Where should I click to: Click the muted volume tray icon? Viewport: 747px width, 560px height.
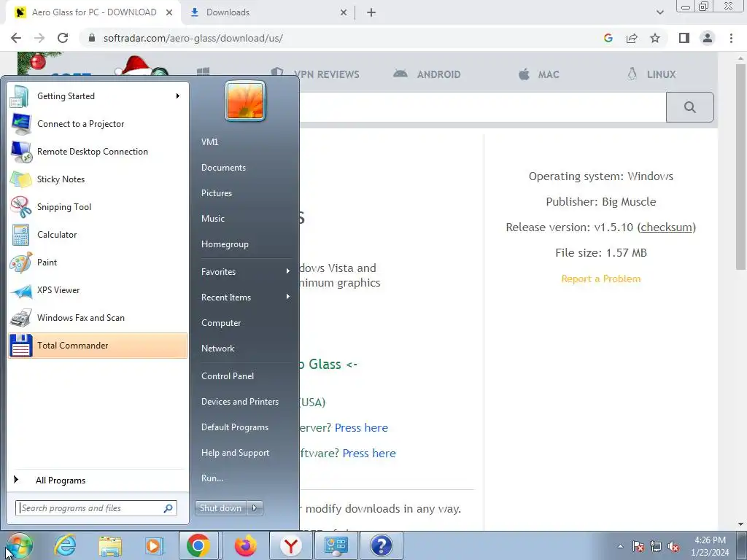(673, 546)
